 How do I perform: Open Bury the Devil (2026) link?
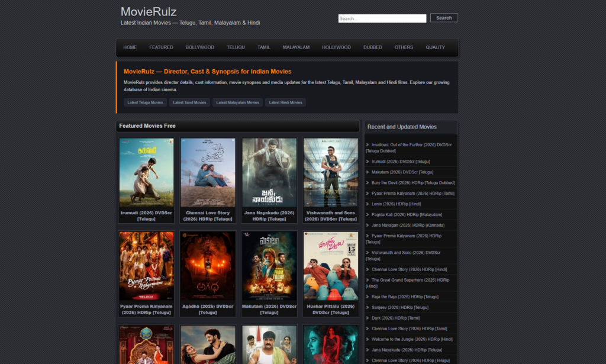413,183
